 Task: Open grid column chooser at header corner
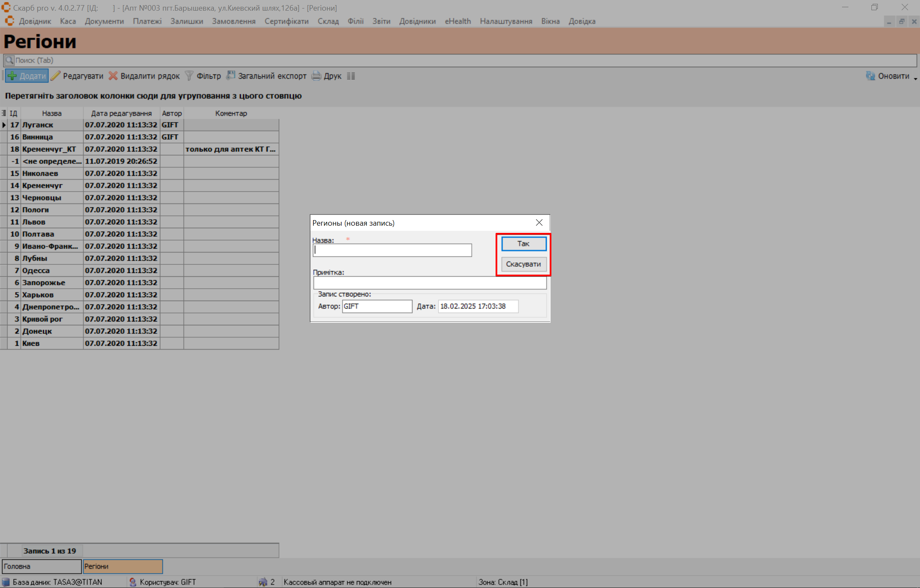(4, 113)
